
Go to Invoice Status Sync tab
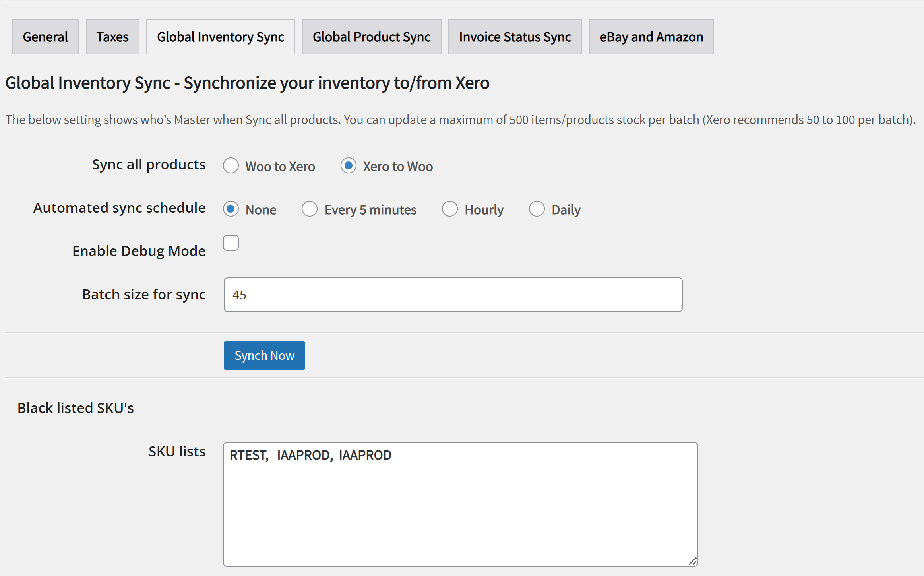[515, 37]
